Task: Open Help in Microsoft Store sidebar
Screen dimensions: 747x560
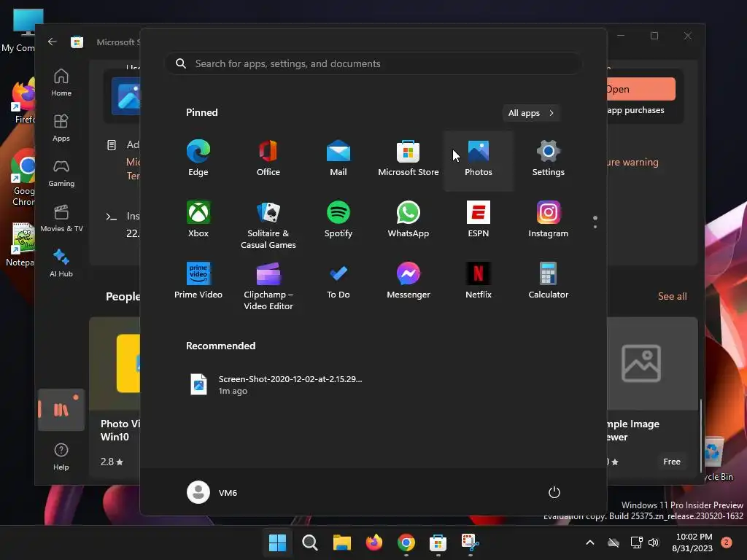Action: click(61, 456)
